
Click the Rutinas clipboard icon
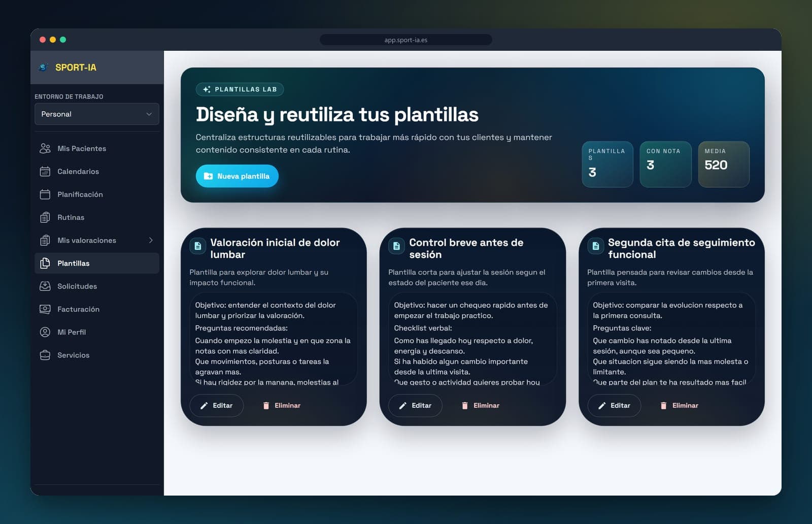click(45, 217)
